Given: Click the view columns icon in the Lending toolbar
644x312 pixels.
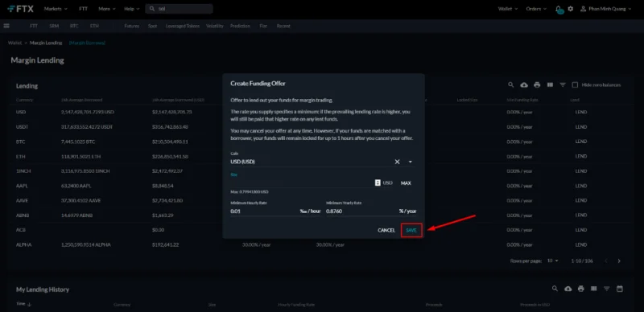Looking at the screenshot, I should click(x=550, y=85).
